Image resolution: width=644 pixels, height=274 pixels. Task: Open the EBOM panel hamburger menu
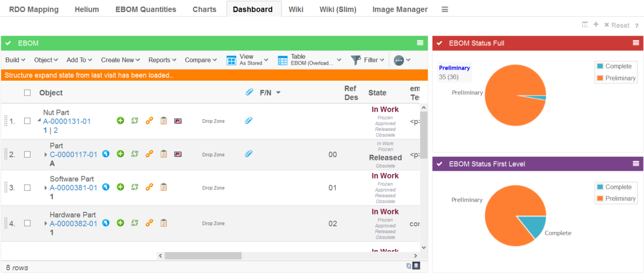click(x=420, y=43)
